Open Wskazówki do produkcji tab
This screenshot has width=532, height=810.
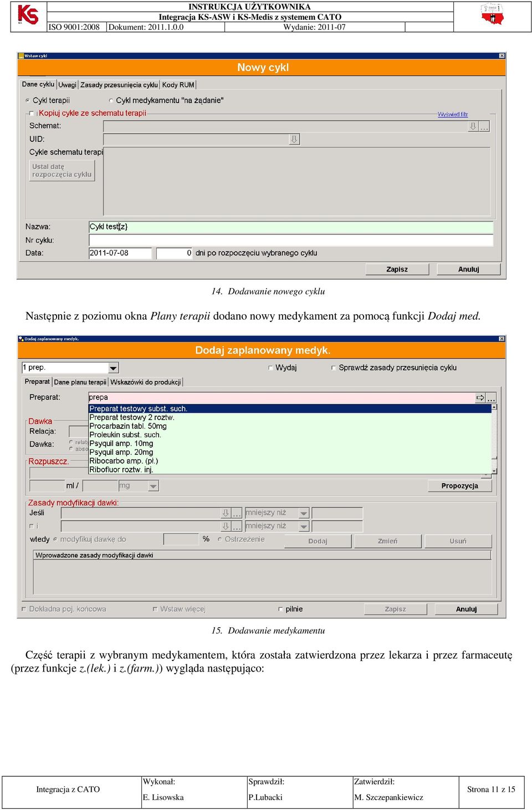click(146, 382)
